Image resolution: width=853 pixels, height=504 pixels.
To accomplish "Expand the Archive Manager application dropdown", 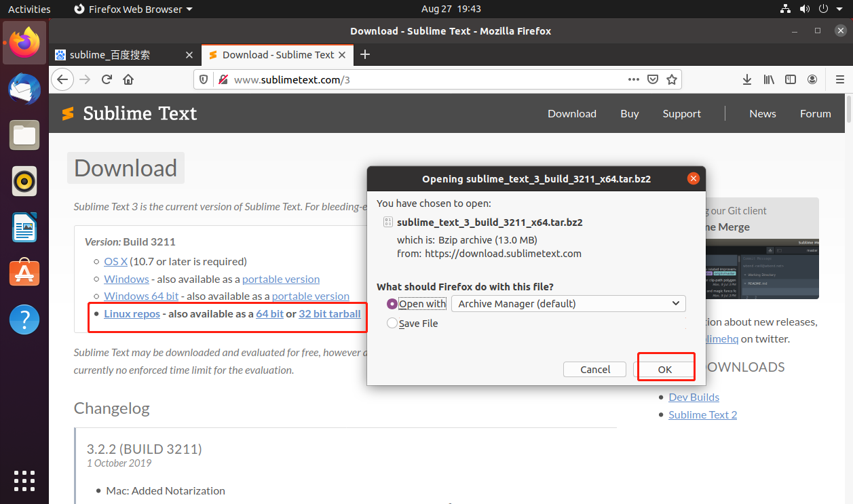I will tap(569, 303).
